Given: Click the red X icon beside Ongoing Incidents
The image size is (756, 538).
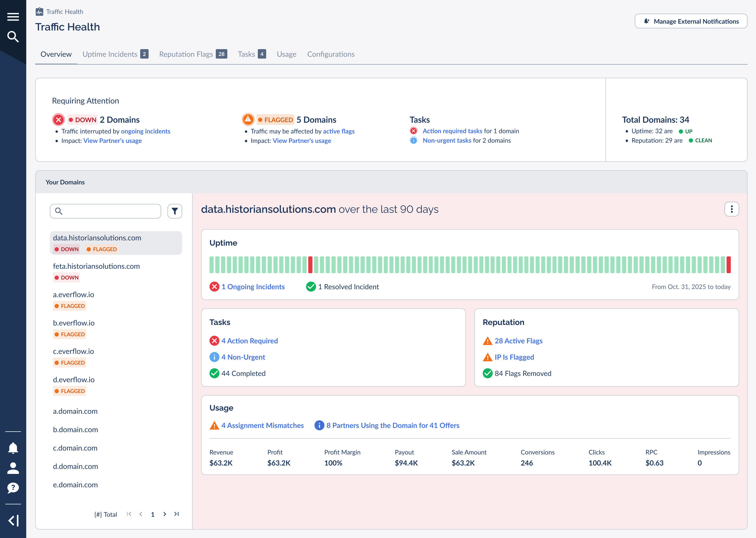Looking at the screenshot, I should tap(214, 287).
